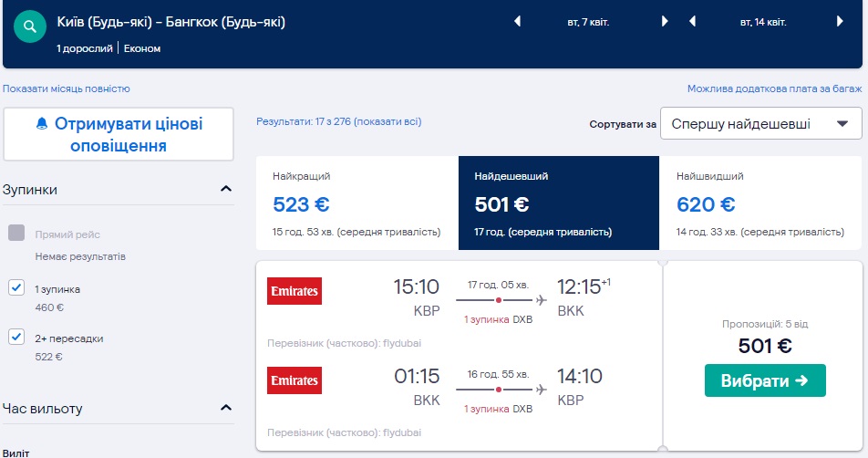Collapse the Час вильоту filter section
Image resolution: width=868 pixels, height=458 pixels.
(x=226, y=408)
